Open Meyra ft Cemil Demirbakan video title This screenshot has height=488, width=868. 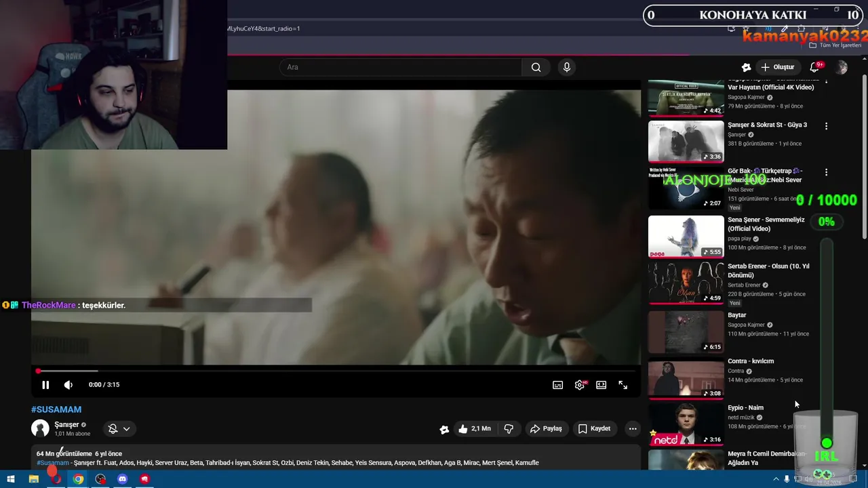tap(767, 458)
